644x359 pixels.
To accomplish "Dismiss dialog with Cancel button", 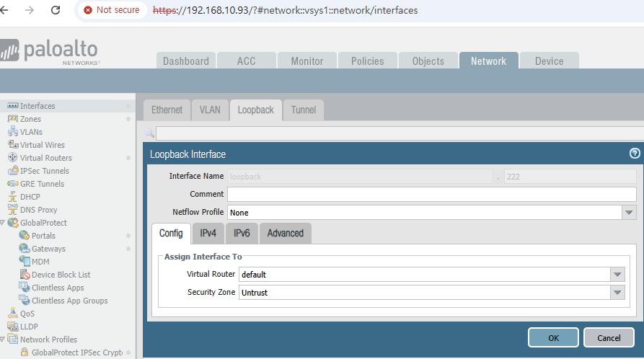I will (609, 337).
